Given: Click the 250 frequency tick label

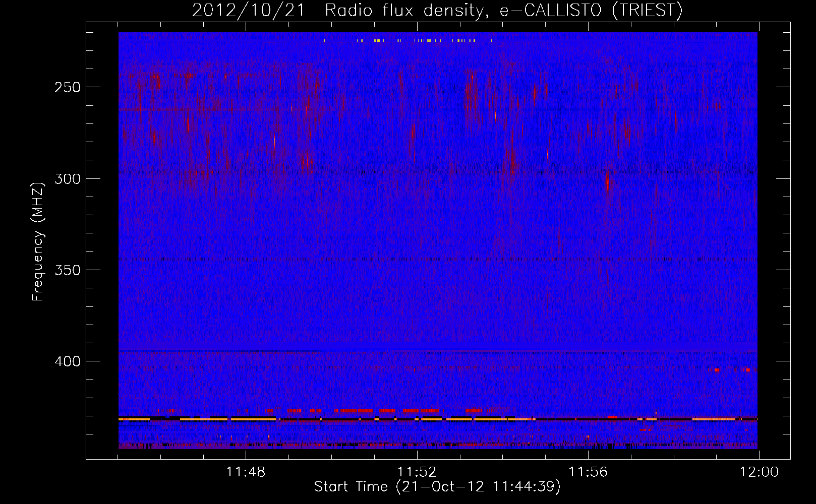Looking at the screenshot, I should (68, 87).
